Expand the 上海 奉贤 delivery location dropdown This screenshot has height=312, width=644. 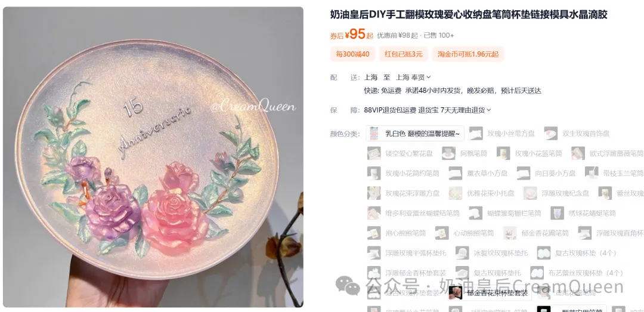pos(413,77)
